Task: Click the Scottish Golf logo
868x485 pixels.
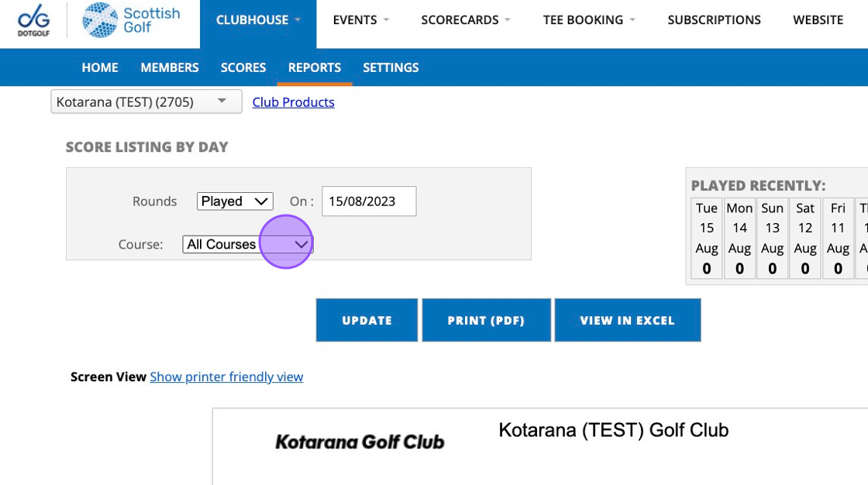Action: click(131, 20)
